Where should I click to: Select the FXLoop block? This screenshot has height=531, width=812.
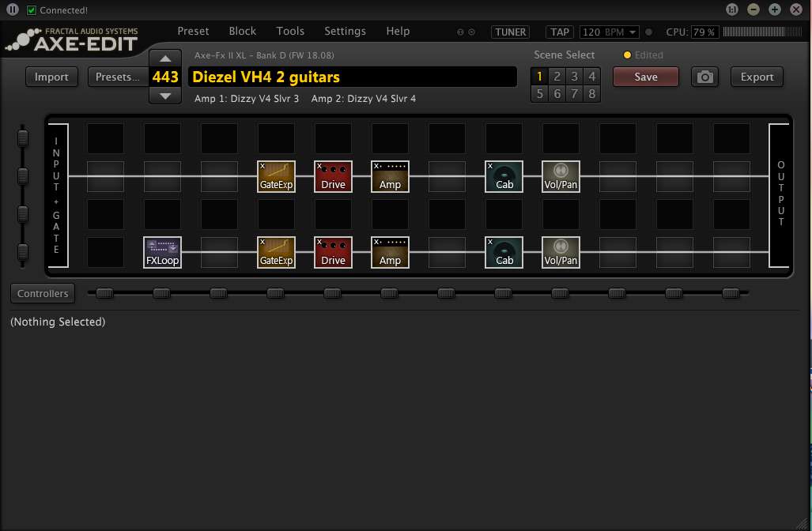pos(162,253)
